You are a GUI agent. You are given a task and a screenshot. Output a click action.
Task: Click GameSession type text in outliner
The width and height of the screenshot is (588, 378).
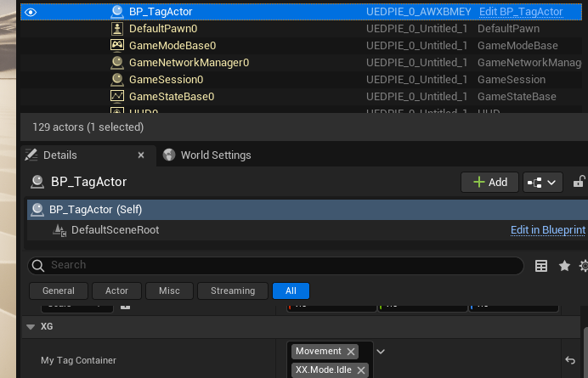(512, 80)
